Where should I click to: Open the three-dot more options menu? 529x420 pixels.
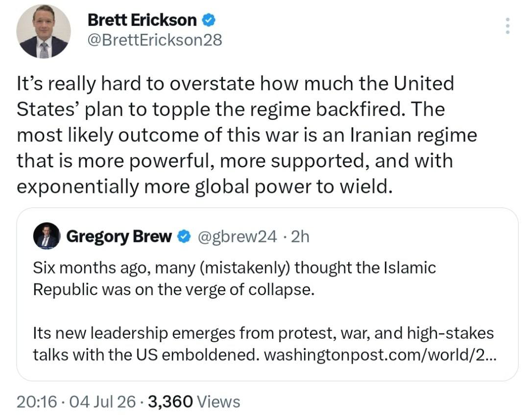[507, 25]
